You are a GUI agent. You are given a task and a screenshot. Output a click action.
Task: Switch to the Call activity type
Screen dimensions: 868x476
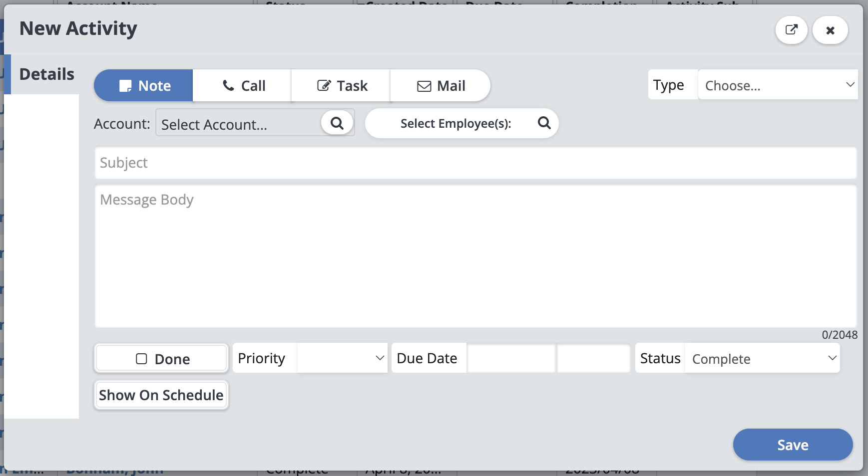(243, 86)
